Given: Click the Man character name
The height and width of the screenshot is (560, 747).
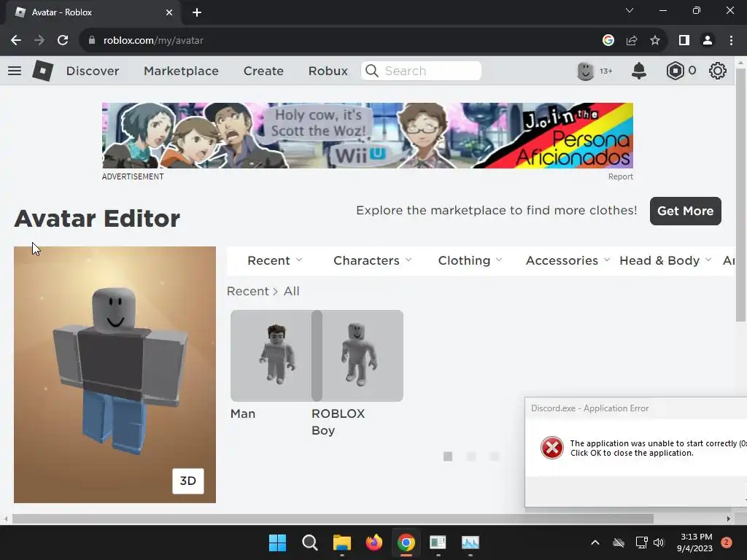Looking at the screenshot, I should tap(243, 414).
